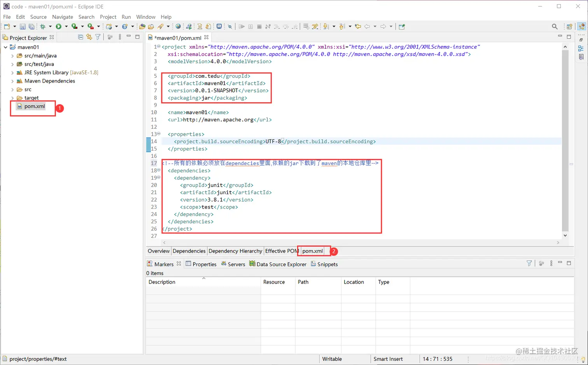Expand the JRE System Library node
Image resolution: width=588 pixels, height=365 pixels.
12,73
